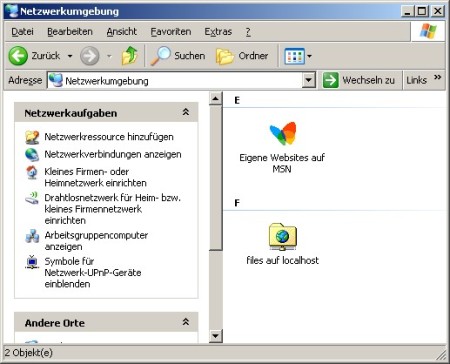Click Symbole für Netzwerk-UPnP-Geräte einblenden link

93,273
